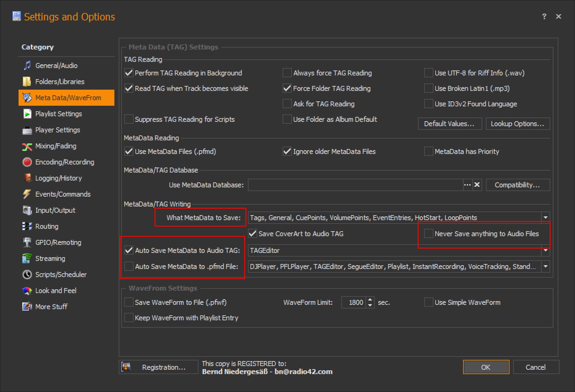Screen dimensions: 575x392
Task: Expand the What MetaData to Save dropdown
Action: tap(546, 218)
